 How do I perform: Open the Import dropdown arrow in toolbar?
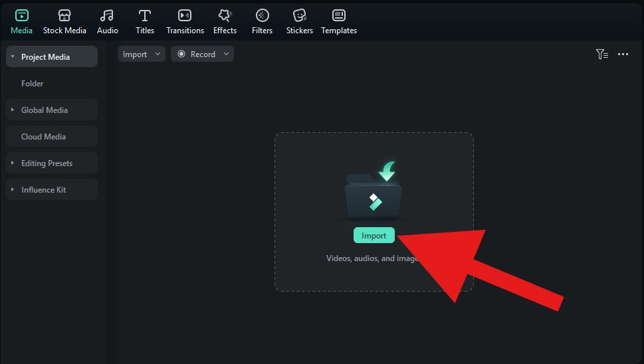(x=158, y=54)
